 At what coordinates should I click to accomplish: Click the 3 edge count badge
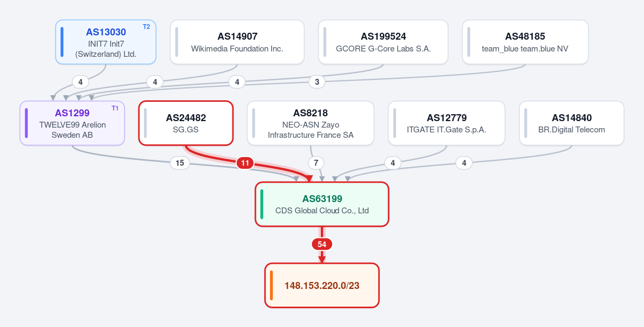click(317, 82)
